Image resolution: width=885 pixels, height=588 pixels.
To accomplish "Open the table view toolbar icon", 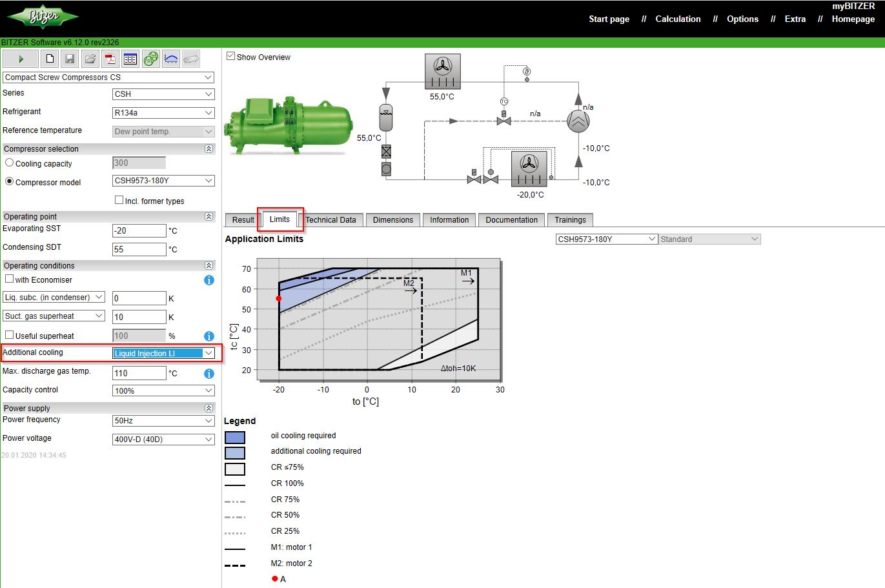I will [x=130, y=58].
